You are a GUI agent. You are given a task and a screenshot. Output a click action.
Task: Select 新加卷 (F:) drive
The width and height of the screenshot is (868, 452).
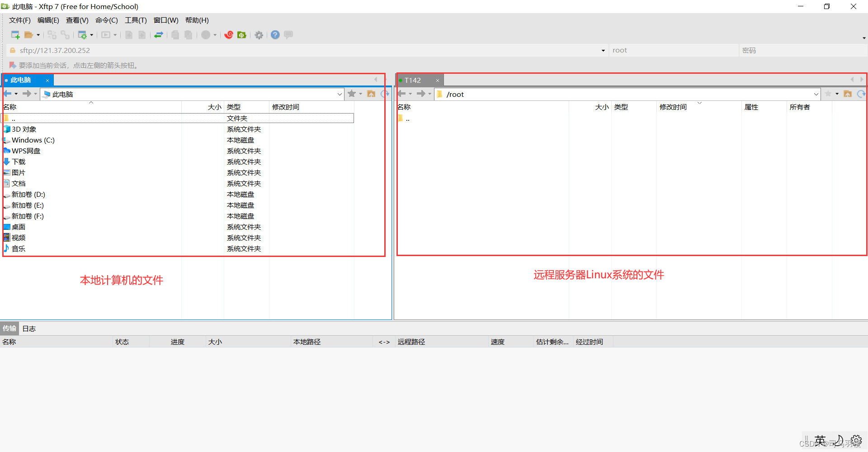(x=28, y=216)
